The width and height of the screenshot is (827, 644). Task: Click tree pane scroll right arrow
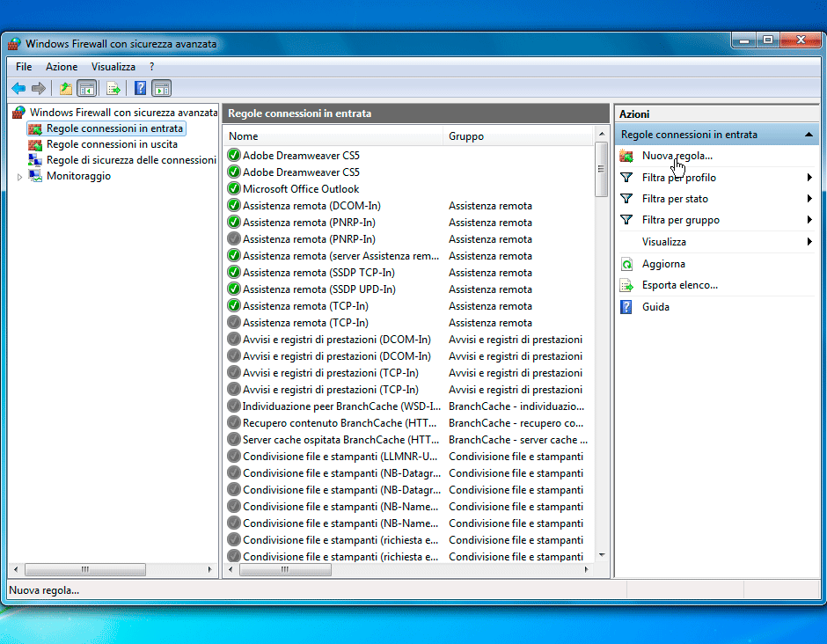(210, 569)
